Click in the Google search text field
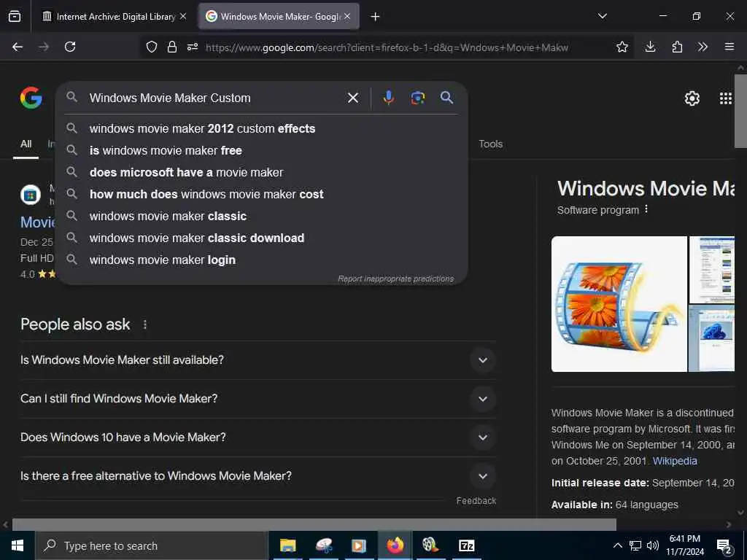The image size is (747, 560). pos(214,98)
